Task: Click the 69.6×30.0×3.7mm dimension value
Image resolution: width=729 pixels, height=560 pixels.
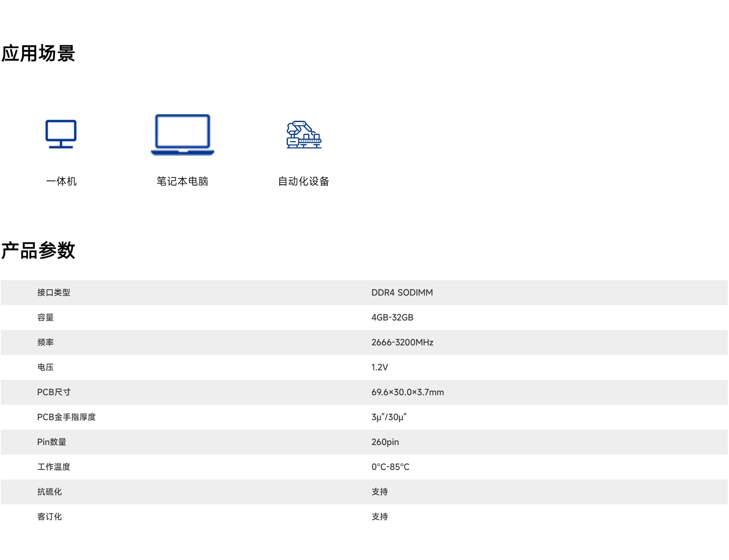Action: (x=407, y=392)
